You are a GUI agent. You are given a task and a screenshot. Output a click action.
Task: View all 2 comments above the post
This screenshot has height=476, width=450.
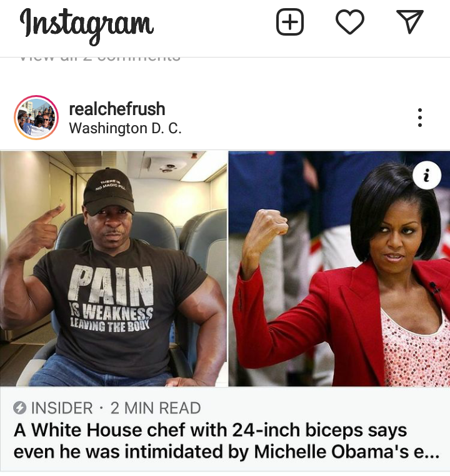(x=100, y=58)
